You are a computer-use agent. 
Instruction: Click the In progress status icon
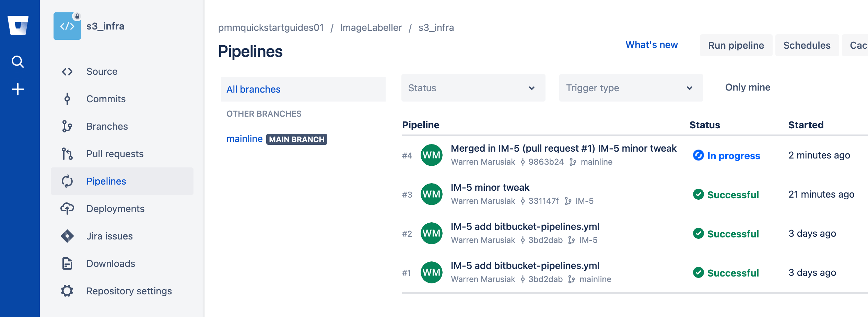(698, 155)
